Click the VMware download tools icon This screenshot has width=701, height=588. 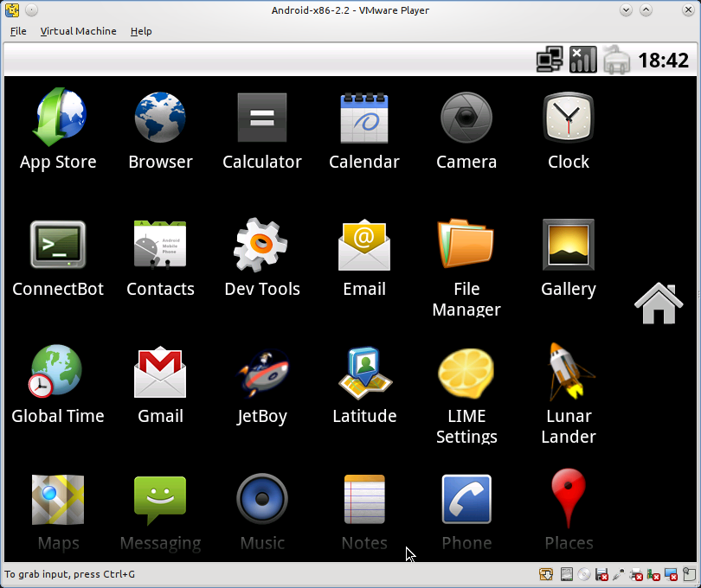tap(546, 574)
